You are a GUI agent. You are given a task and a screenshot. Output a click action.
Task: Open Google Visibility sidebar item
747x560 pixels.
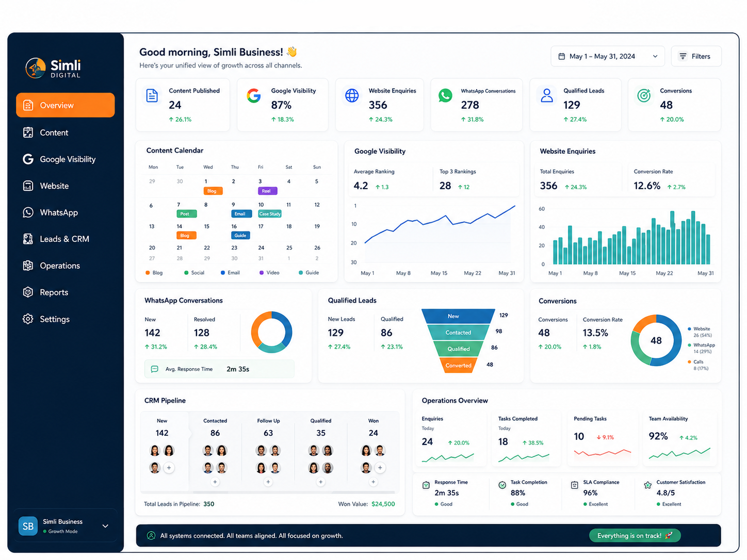65,159
